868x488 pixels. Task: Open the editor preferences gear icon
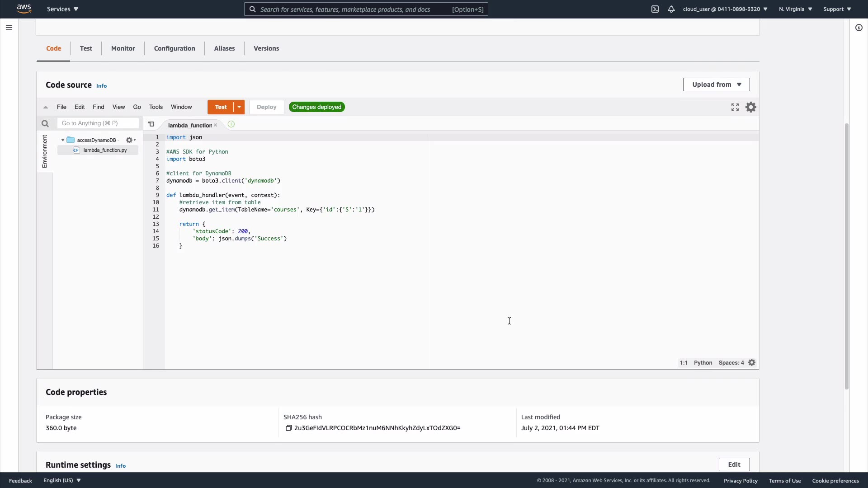coord(751,107)
